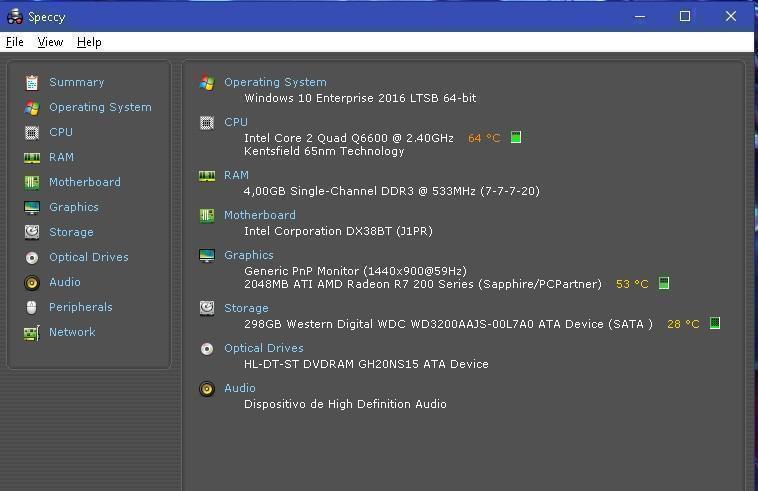The height and width of the screenshot is (491, 758).
Task: Select Summary in the sidebar
Action: point(76,82)
